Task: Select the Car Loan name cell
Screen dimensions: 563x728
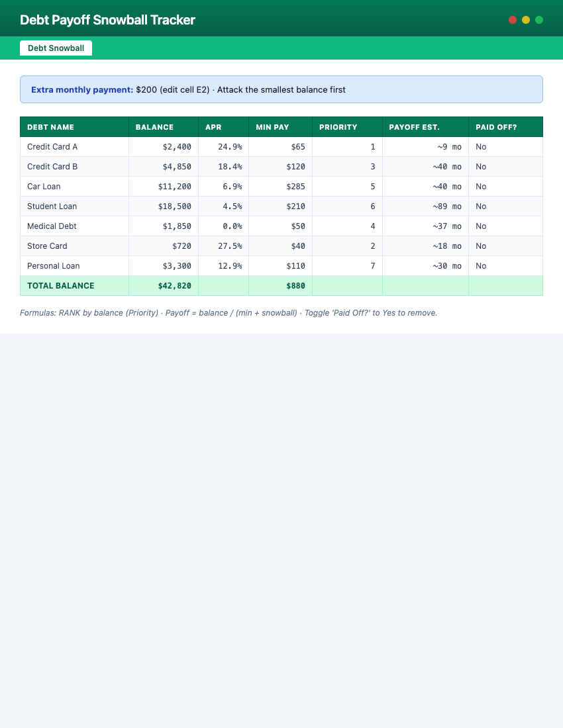Action: tap(74, 187)
